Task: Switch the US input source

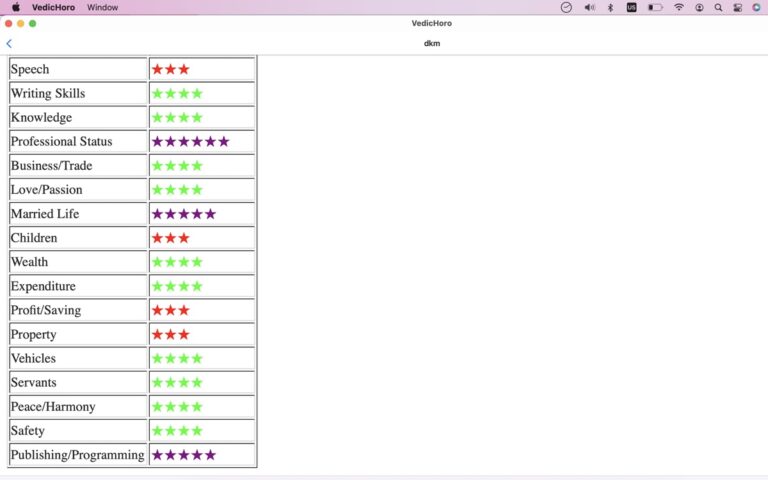Action: [x=631, y=7]
